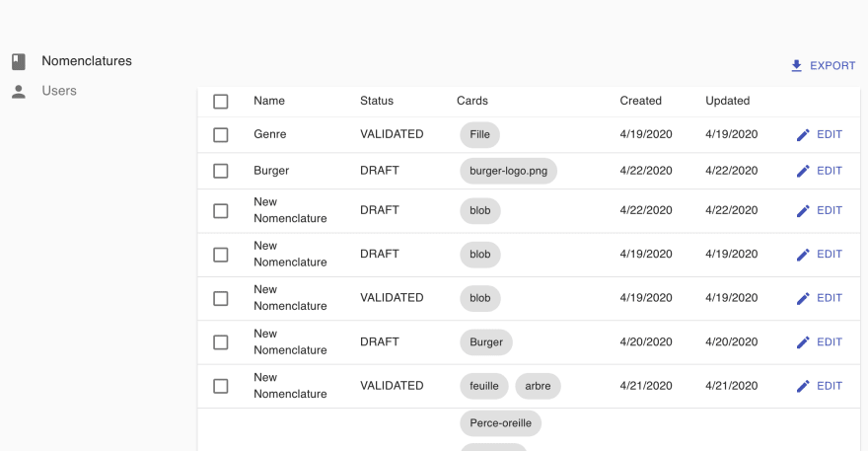Click the feuille chip

click(484, 386)
